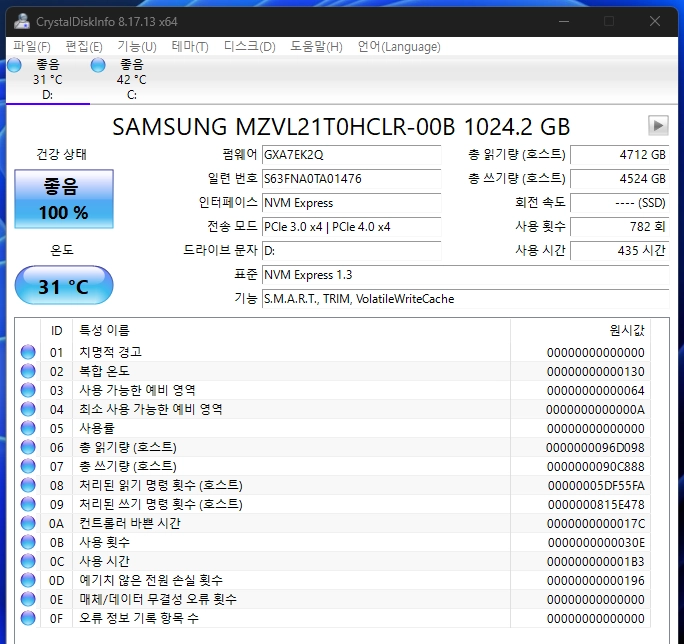The height and width of the screenshot is (644, 684).
Task: Click status orb of 09 처리된 쓰기 명령 횟수
Action: click(x=28, y=504)
